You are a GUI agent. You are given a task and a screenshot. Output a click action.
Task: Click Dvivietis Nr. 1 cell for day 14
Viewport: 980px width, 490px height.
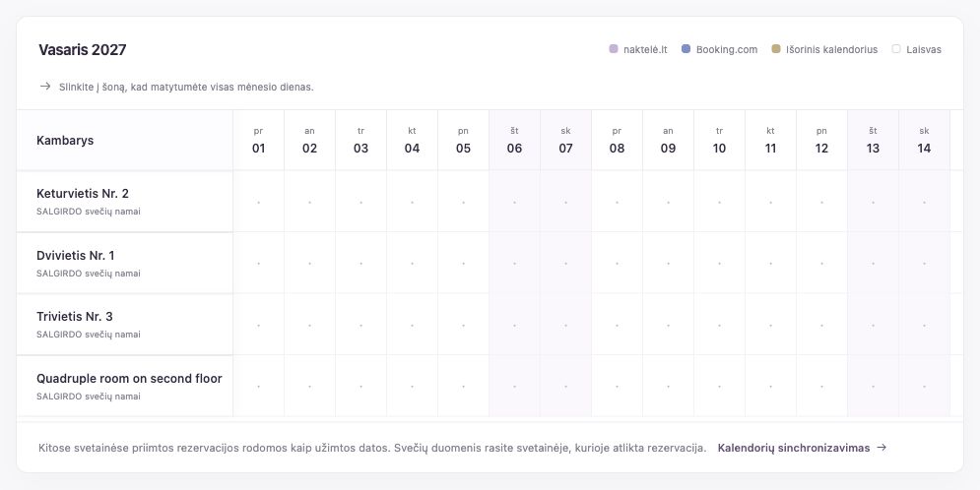(x=925, y=263)
